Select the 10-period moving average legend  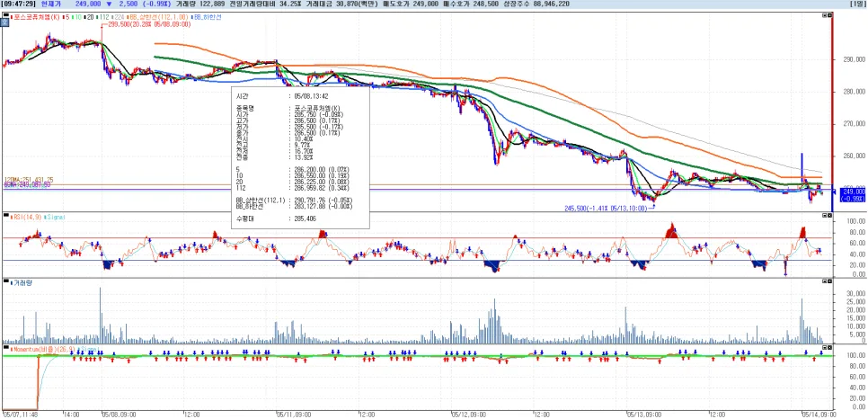(77, 17)
